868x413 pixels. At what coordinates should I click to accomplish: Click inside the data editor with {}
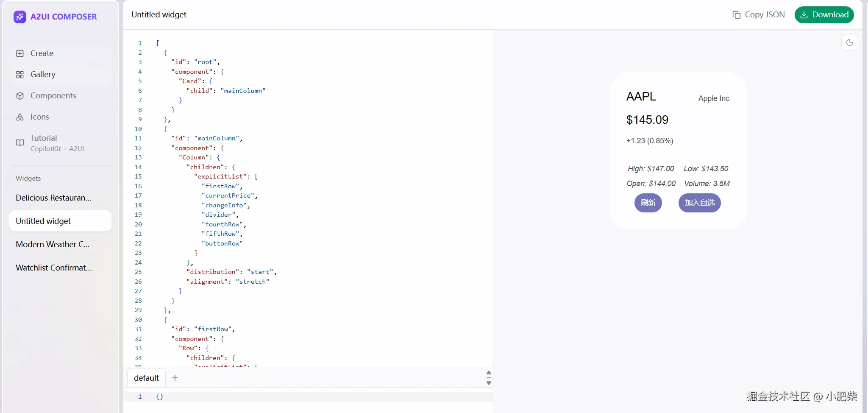point(308,396)
